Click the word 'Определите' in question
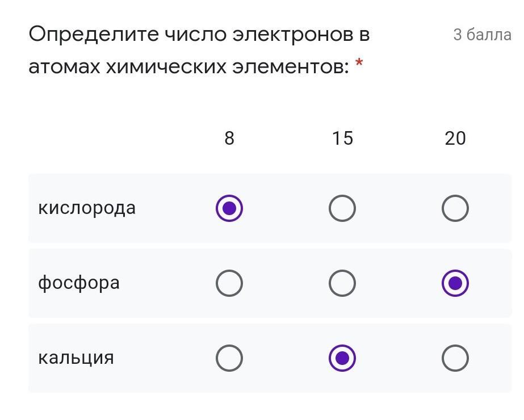The image size is (524, 420). (x=94, y=35)
